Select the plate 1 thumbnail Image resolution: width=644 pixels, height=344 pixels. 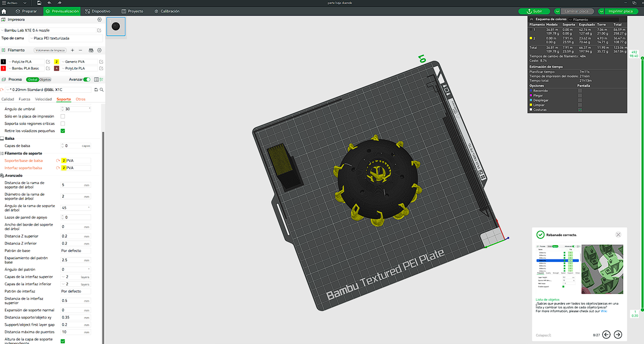[x=116, y=26]
